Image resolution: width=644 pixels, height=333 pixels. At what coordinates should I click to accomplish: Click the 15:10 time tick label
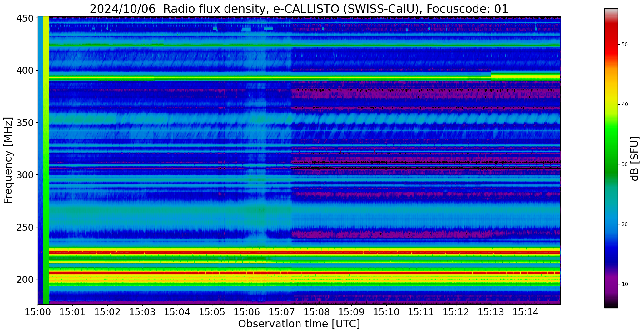point(386,311)
